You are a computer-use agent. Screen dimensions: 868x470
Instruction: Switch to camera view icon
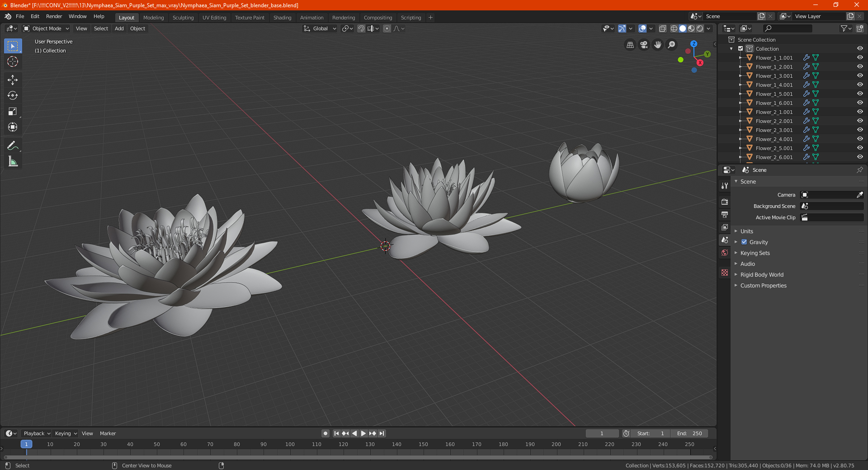[644, 45]
